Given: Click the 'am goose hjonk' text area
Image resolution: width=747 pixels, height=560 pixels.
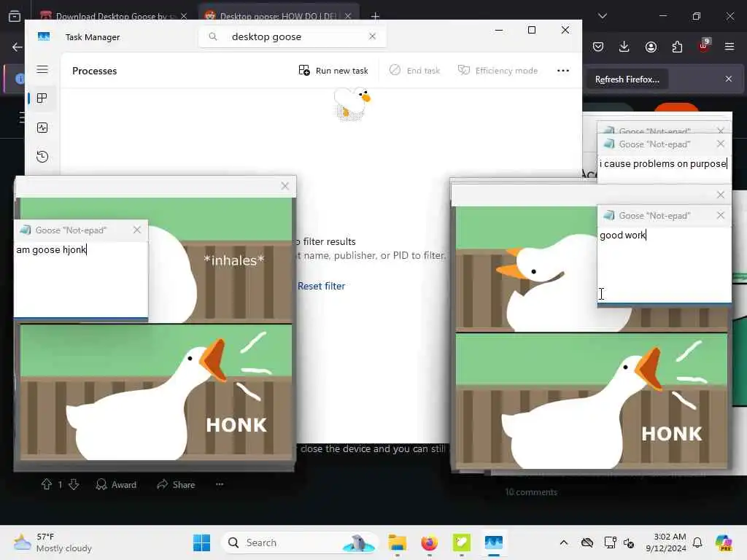Looking at the screenshot, I should click(x=81, y=279).
